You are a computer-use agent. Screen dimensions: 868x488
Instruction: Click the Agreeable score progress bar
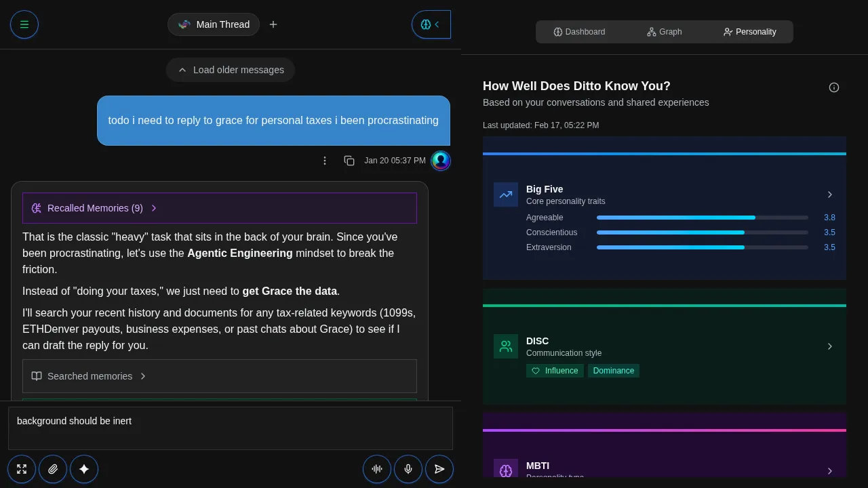pyautogui.click(x=702, y=218)
